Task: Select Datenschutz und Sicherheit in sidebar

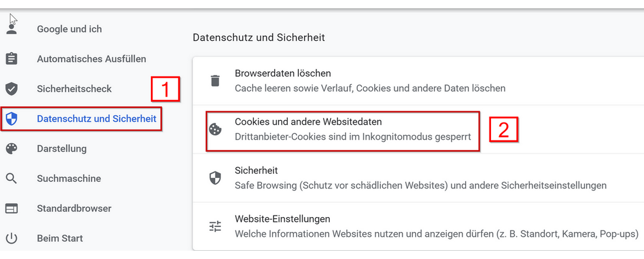Action: (96, 118)
